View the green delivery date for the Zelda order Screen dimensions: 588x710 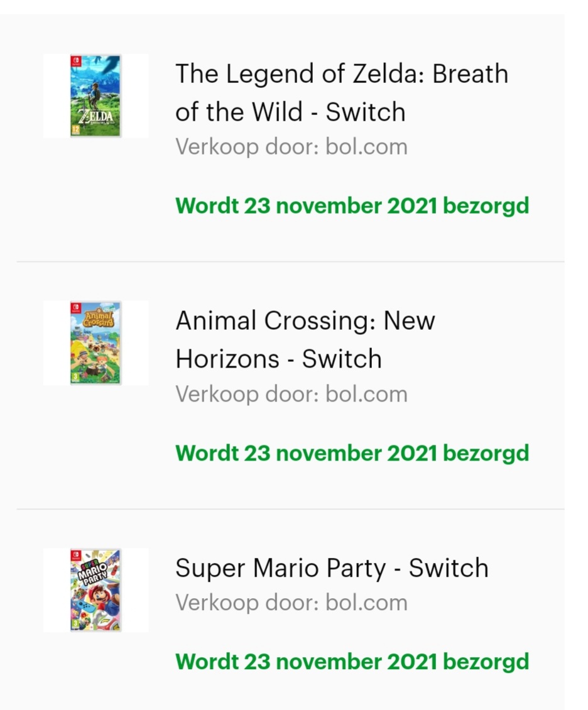pos(352,206)
